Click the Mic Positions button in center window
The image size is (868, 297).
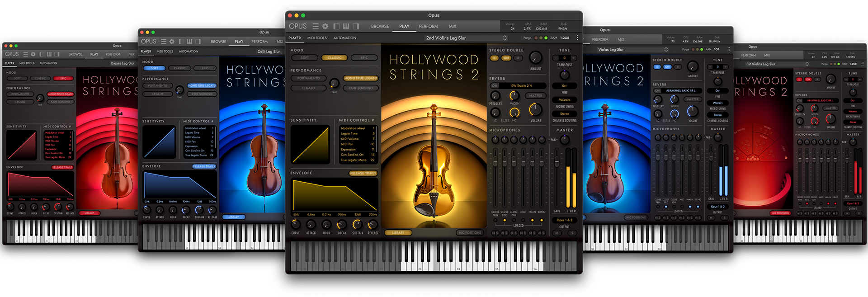pos(470,233)
